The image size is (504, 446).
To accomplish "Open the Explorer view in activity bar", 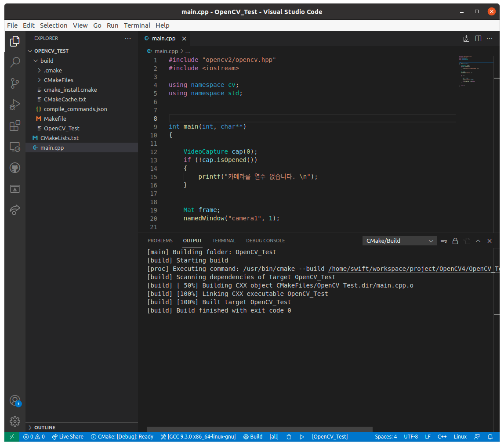I will [x=15, y=41].
